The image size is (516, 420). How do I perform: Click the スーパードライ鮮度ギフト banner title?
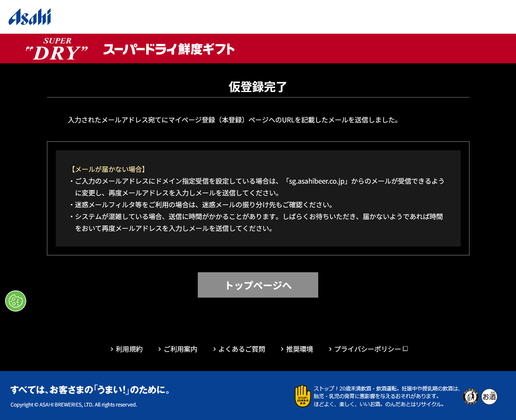click(x=169, y=49)
